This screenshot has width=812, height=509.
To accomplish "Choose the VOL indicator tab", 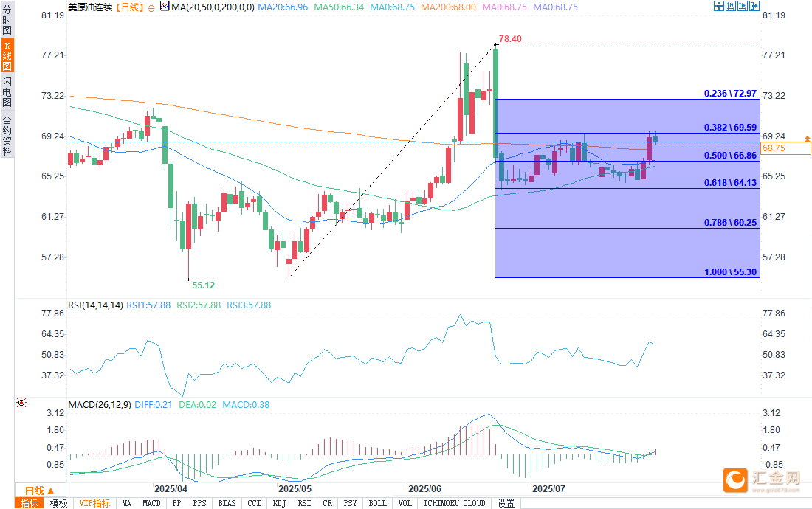I will pos(405,503).
